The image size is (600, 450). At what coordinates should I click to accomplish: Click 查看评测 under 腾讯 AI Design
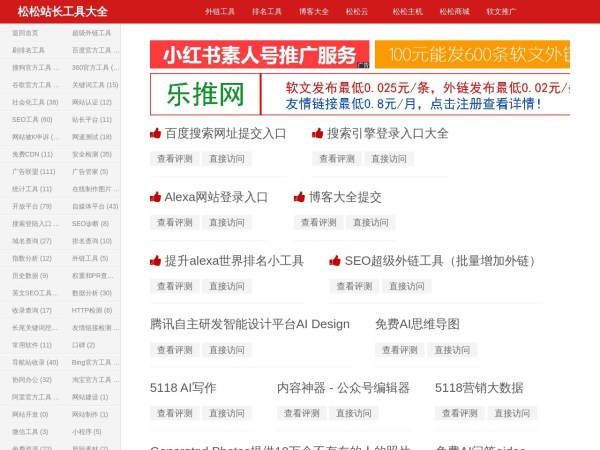pyautogui.click(x=175, y=350)
